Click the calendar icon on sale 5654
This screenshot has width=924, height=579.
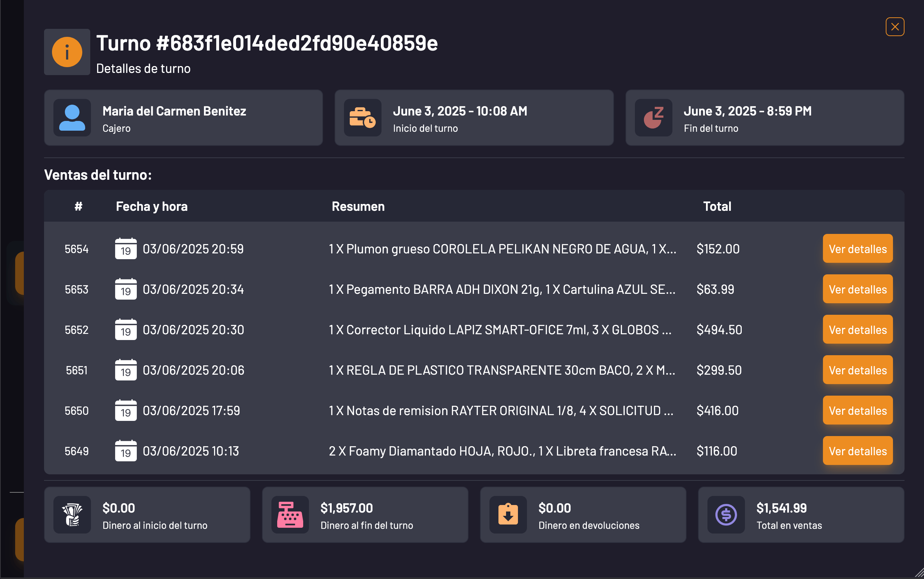coord(126,249)
